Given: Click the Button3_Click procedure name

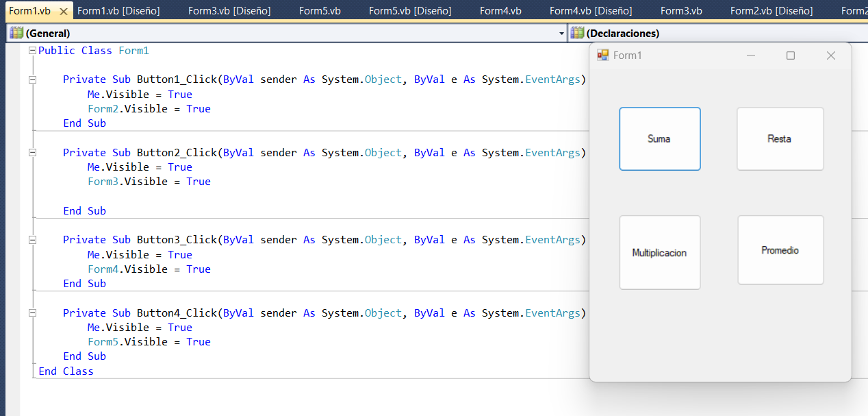Looking at the screenshot, I should tap(177, 240).
